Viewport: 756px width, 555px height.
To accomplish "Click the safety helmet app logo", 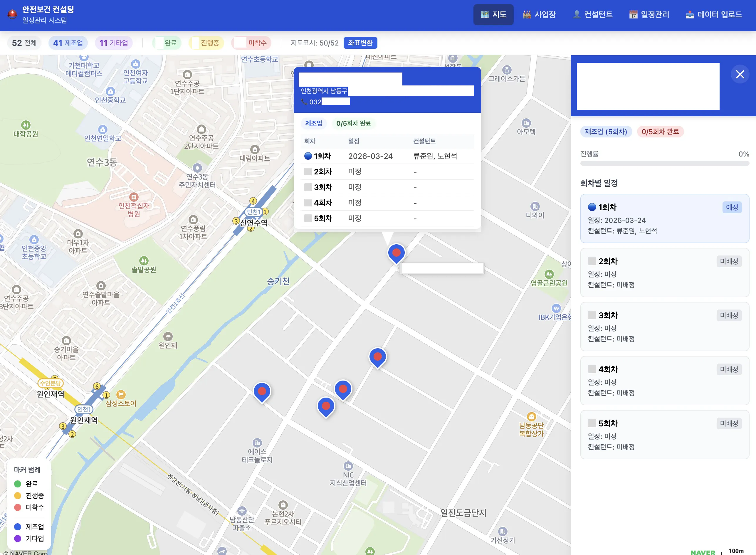I will click(x=12, y=14).
